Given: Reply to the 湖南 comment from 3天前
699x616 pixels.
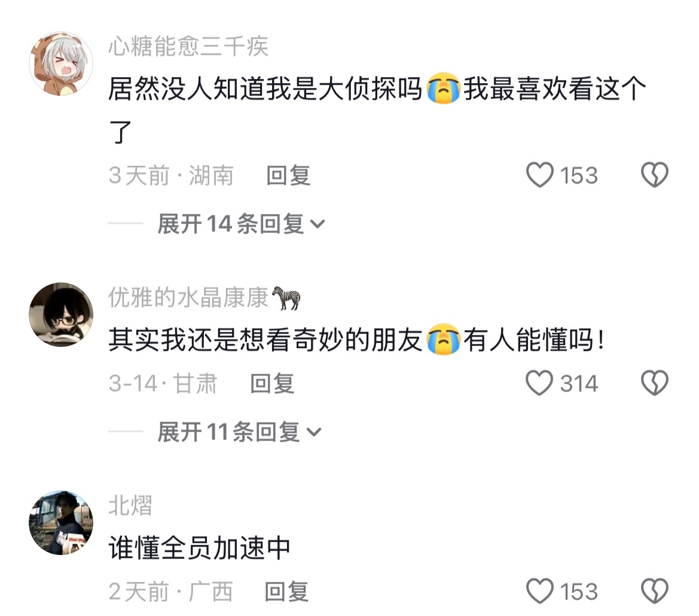Looking at the screenshot, I should [288, 175].
